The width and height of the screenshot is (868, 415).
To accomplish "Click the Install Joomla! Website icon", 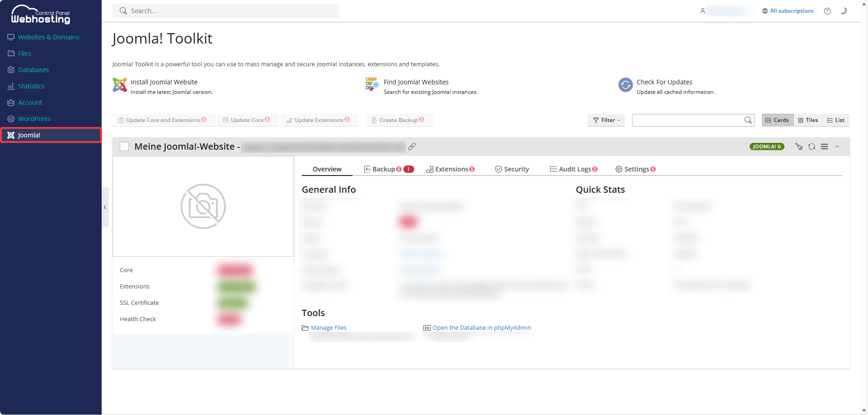I will (x=120, y=85).
